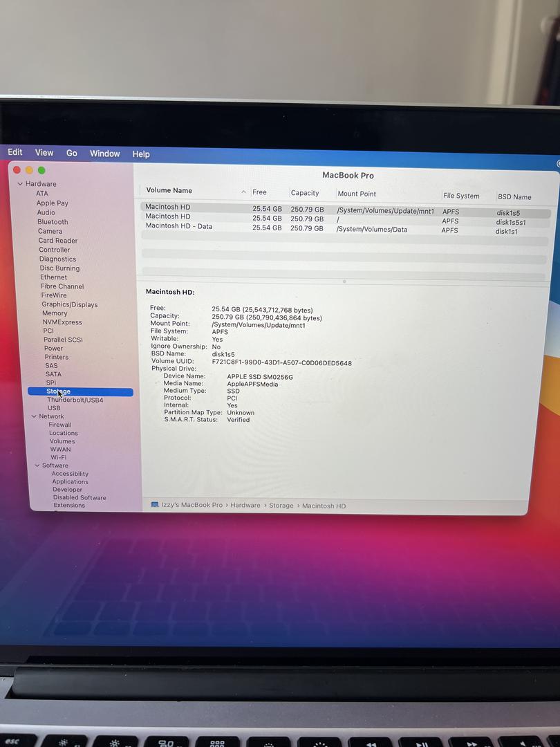Sort the table by Capacity column header
Screen dimensions: 560x747
(x=305, y=193)
